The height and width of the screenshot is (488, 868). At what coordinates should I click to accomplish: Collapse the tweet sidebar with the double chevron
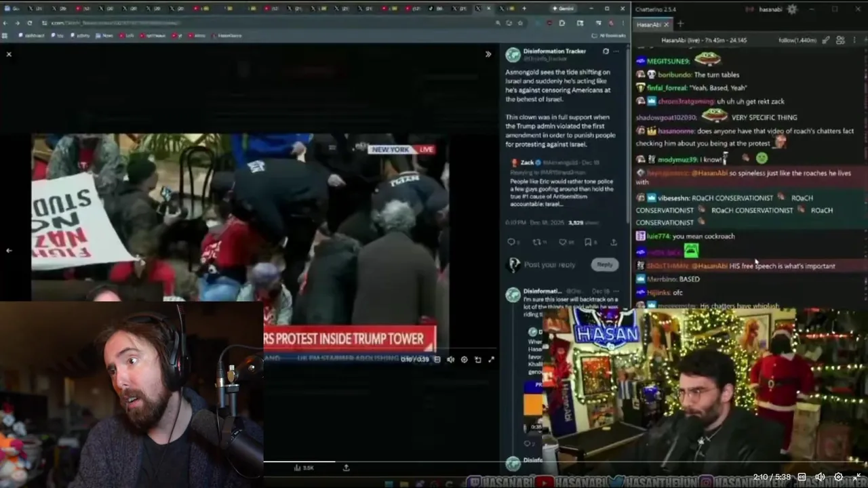click(x=488, y=54)
